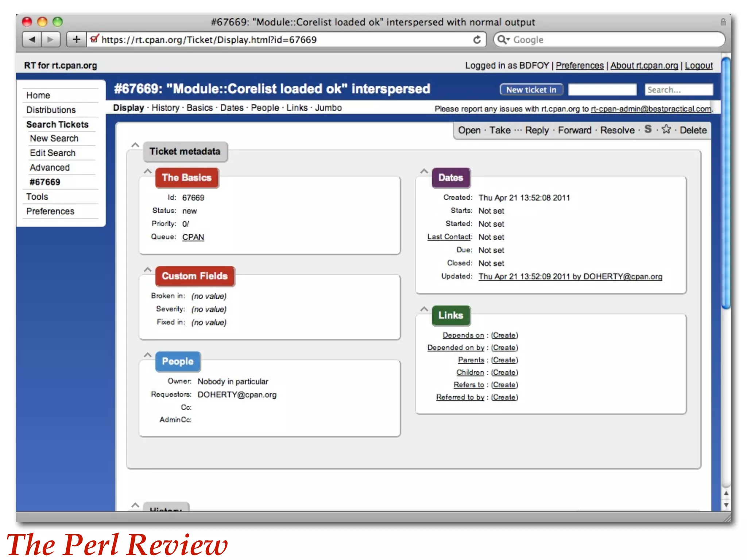
Task: Click Create next to Depends on
Action: tap(504, 335)
